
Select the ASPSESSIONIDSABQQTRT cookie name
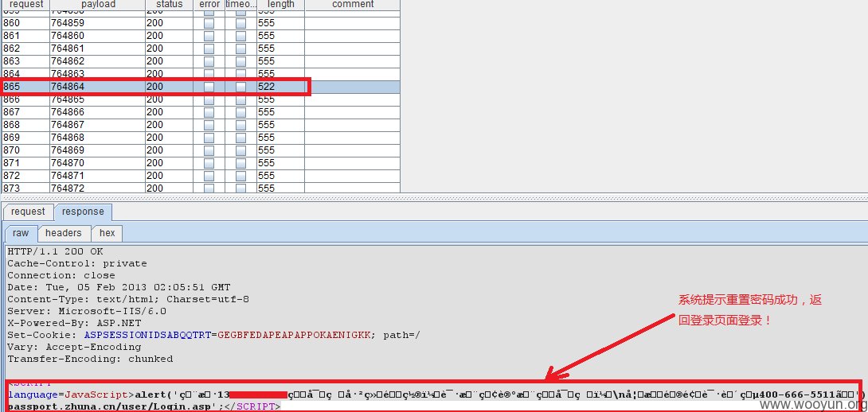point(148,335)
